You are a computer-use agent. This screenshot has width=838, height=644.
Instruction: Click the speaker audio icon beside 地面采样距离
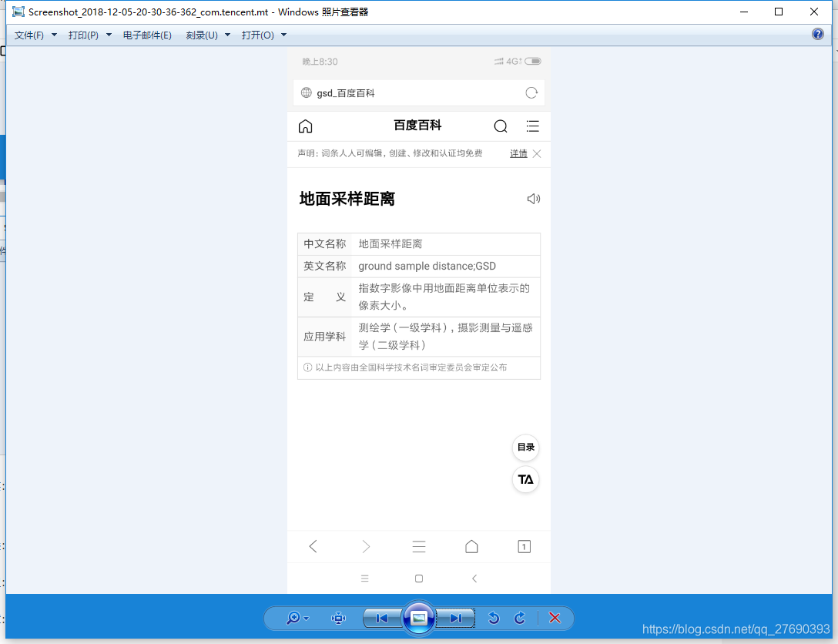[x=533, y=199]
